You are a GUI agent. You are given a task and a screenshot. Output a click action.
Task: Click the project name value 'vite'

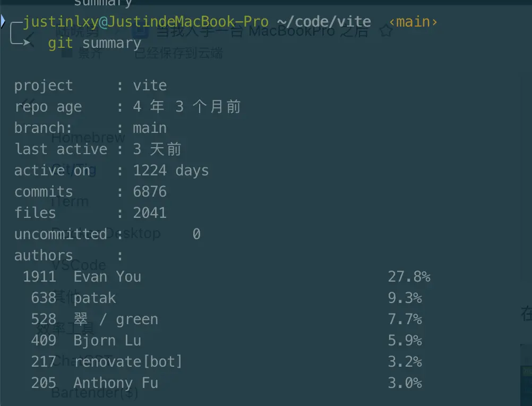coord(150,86)
